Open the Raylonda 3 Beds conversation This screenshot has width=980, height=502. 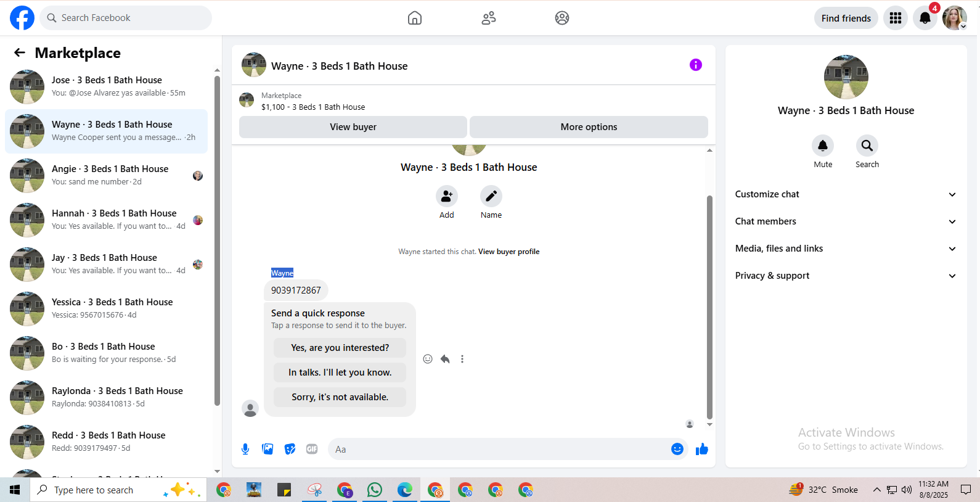tap(106, 398)
